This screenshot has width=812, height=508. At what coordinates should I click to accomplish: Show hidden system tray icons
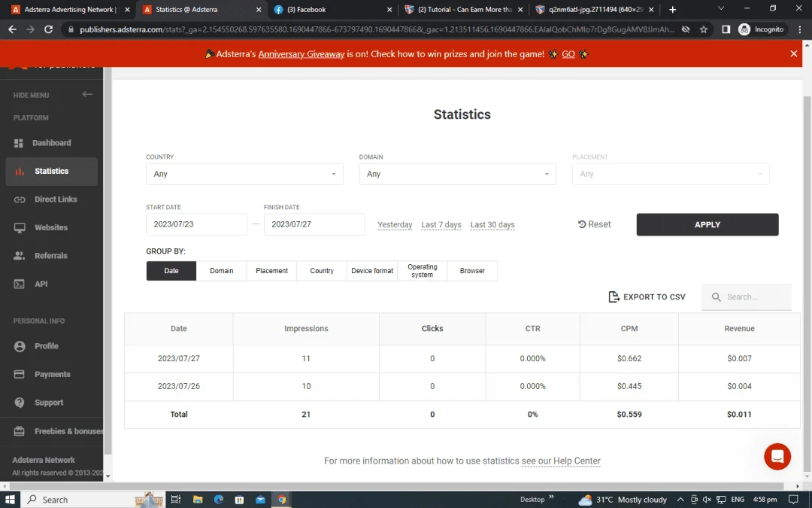680,500
